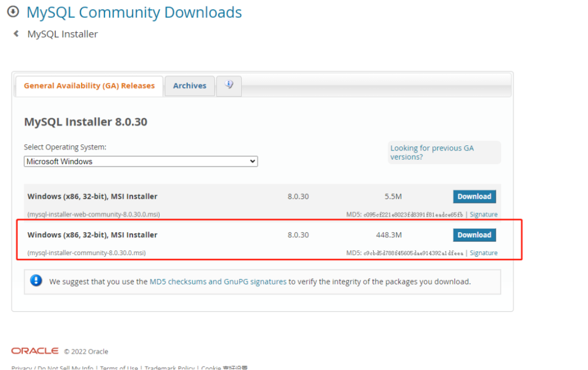
Task: Open the Terms of Use footer link
Action: (119, 367)
